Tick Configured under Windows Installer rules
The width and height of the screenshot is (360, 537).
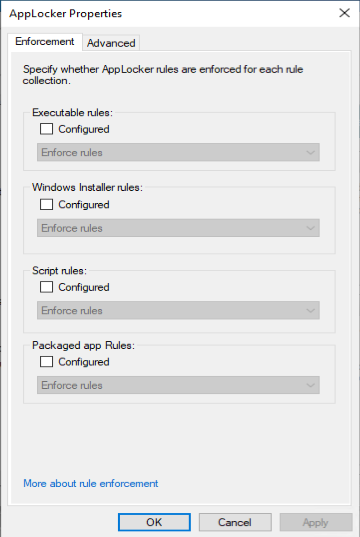point(47,204)
